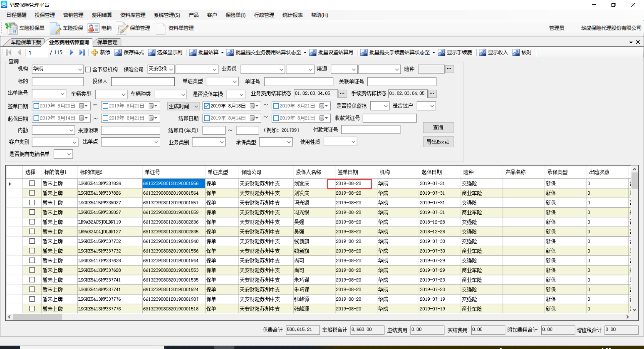Uncheck the 生成时间 start date checkbox
Image resolution: width=644 pixels, height=349 pixels.
coord(207,106)
